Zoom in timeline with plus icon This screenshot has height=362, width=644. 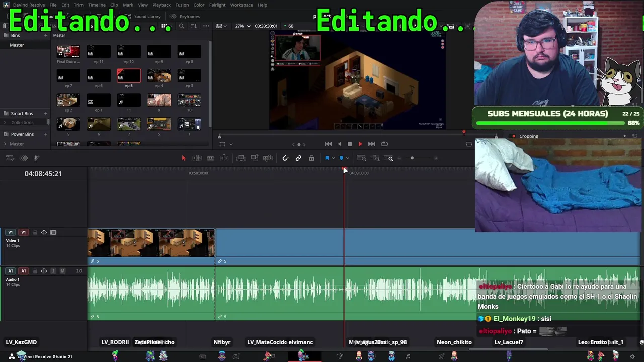436,158
